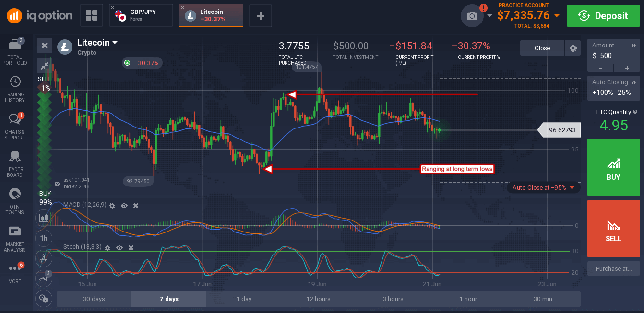
Task: Open the profile dropdown arrow
Action: [x=489, y=16]
